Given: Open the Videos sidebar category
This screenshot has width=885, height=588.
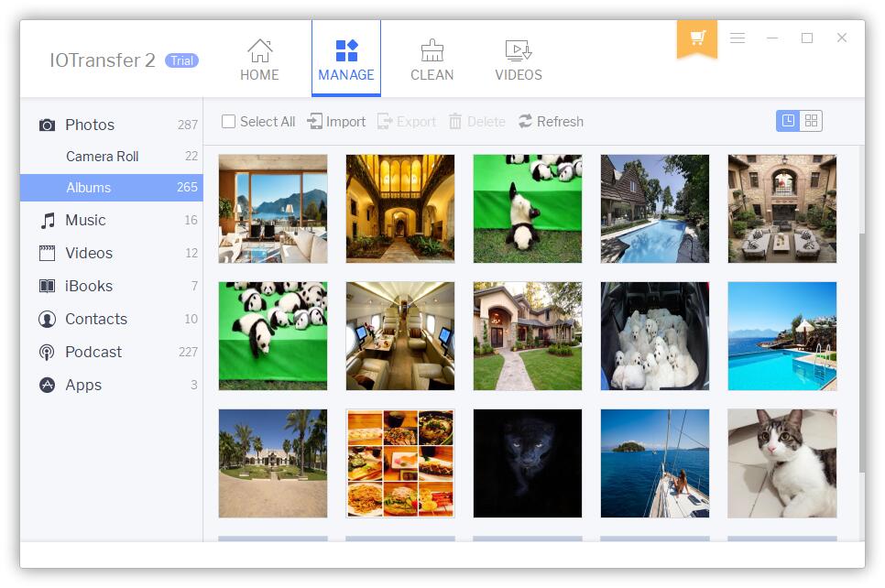Looking at the screenshot, I should [89, 253].
